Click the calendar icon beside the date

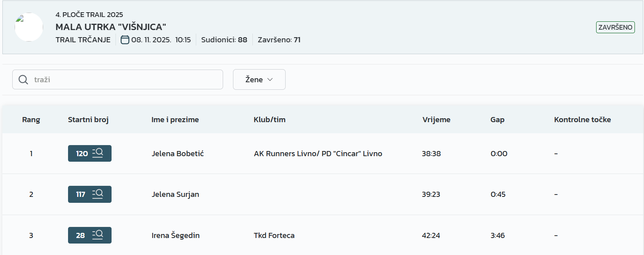point(125,40)
